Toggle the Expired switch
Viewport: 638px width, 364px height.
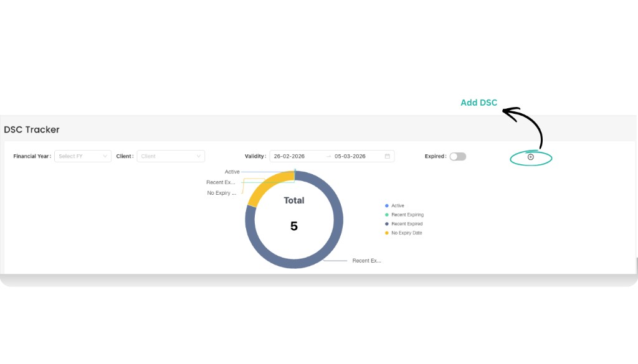click(458, 156)
